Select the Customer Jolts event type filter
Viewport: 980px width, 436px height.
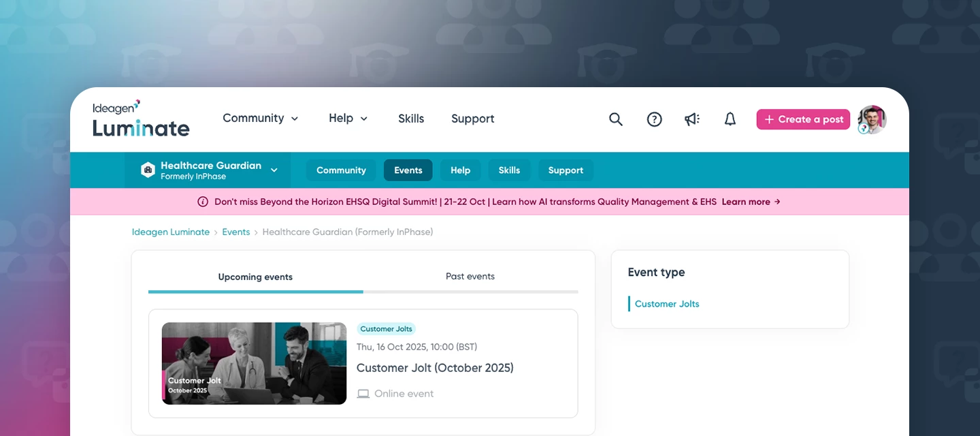pyautogui.click(x=667, y=303)
